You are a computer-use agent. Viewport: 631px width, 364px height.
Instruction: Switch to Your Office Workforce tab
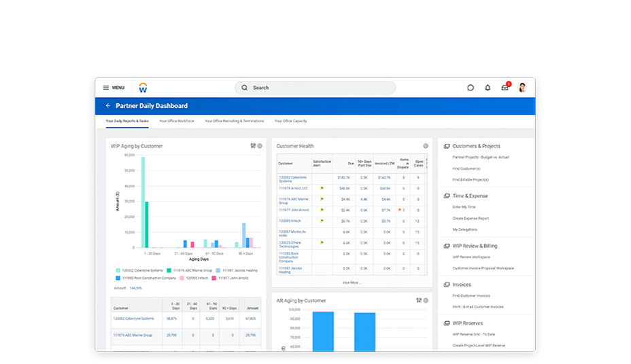[x=177, y=121]
